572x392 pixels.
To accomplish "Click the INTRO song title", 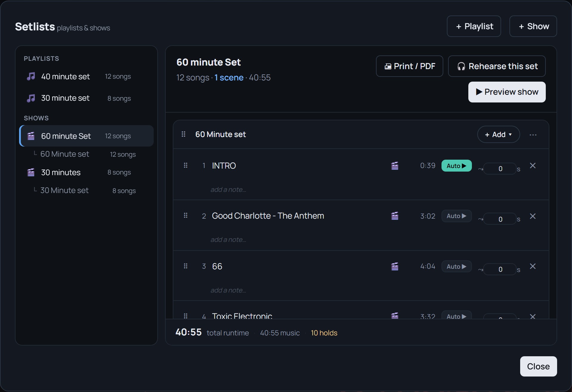I will pos(224,166).
